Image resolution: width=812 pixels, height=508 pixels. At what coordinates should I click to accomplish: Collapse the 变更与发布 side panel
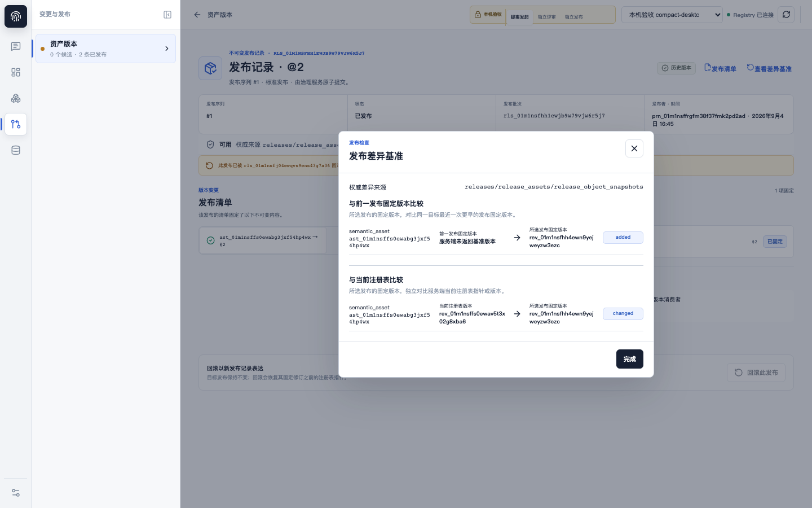tap(167, 15)
